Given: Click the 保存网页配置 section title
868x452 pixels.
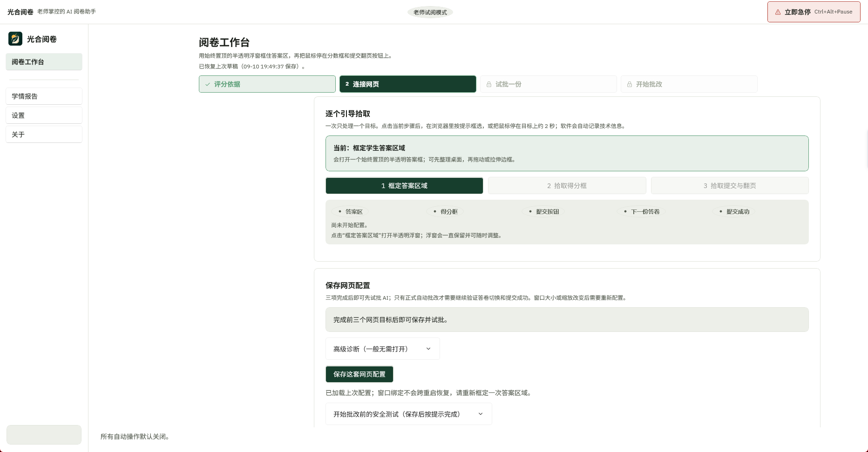Looking at the screenshot, I should click(348, 285).
